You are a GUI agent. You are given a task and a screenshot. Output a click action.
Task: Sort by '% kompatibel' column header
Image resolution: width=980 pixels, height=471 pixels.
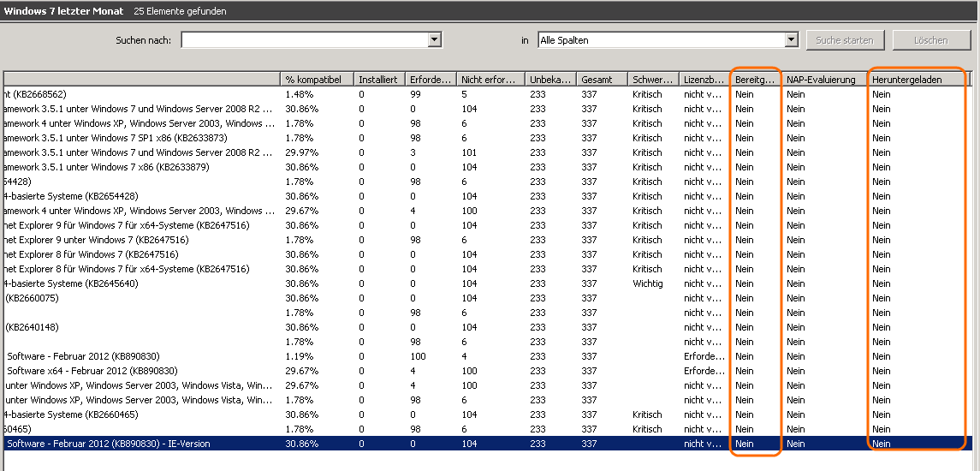point(317,80)
